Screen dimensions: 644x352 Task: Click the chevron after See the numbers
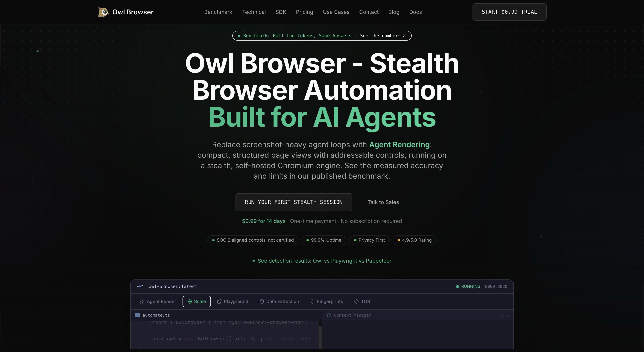tap(404, 36)
